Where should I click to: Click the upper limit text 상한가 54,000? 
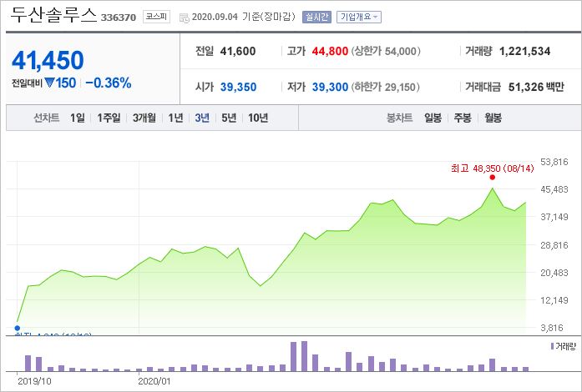[x=386, y=51]
